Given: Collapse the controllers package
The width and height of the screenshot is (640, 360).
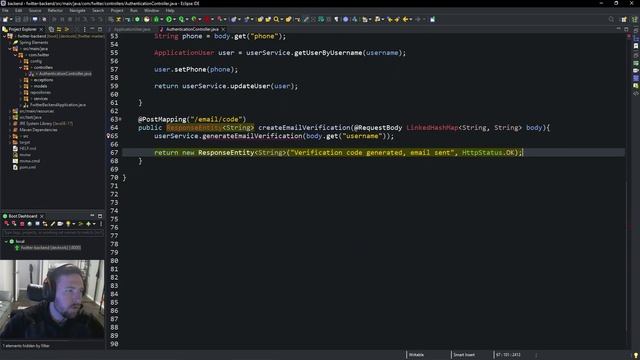Looking at the screenshot, I should pyautogui.click(x=21, y=67).
